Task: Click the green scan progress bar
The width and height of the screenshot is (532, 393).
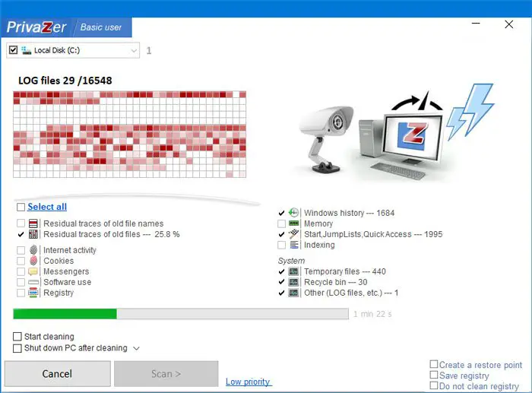Action: pos(181,314)
